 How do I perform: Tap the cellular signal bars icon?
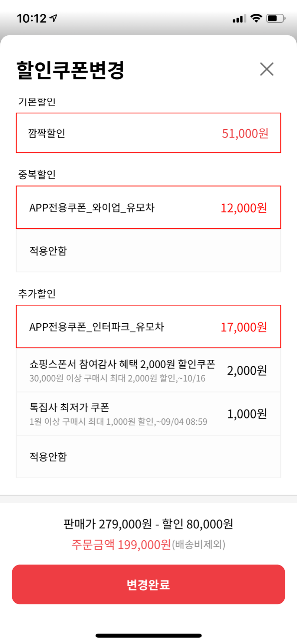pos(239,19)
